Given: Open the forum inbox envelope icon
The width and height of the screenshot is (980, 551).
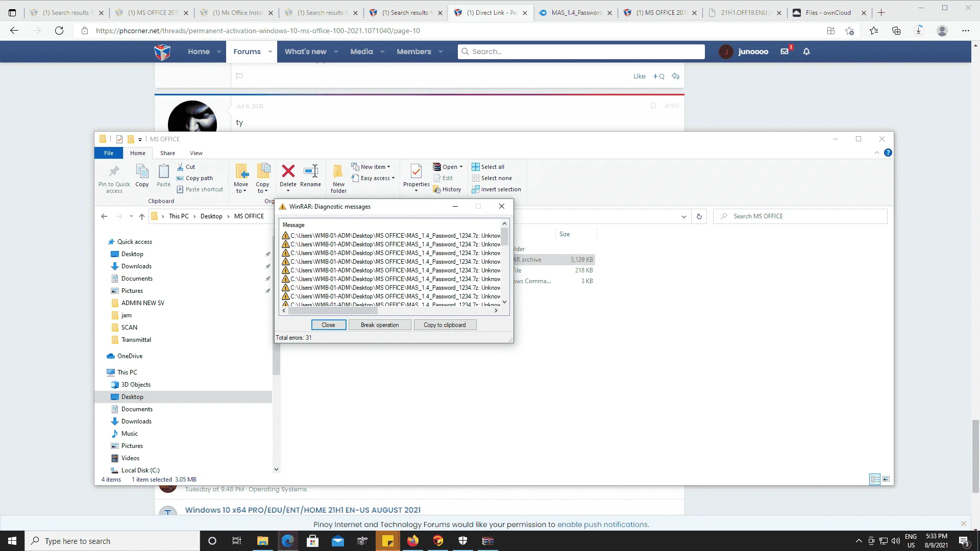Looking at the screenshot, I should tap(785, 52).
